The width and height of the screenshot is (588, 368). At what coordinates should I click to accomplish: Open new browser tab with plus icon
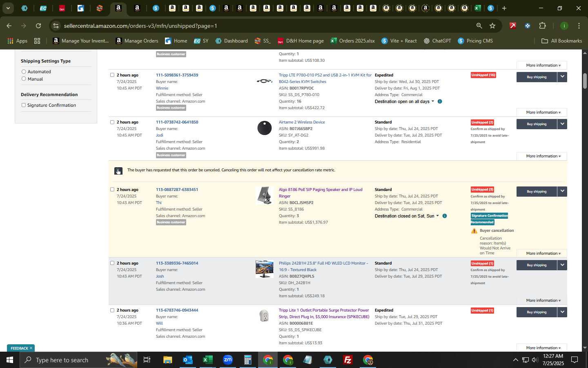[x=504, y=8]
